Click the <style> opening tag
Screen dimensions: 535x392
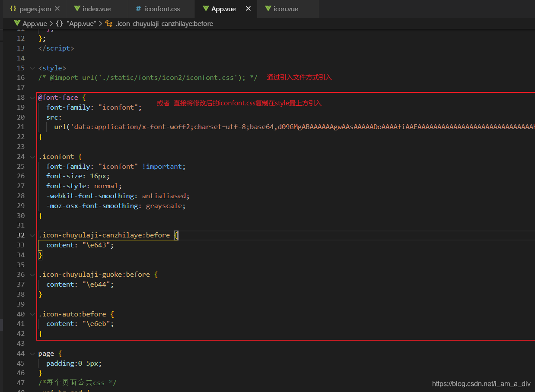click(52, 68)
